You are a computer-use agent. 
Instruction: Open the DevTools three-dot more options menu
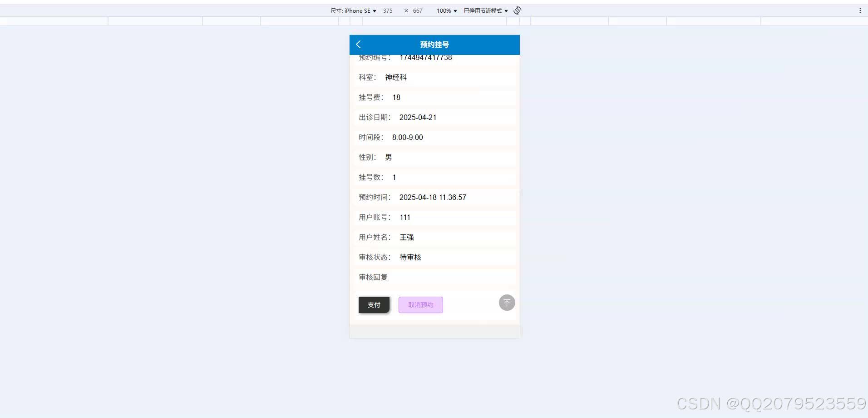coord(860,10)
